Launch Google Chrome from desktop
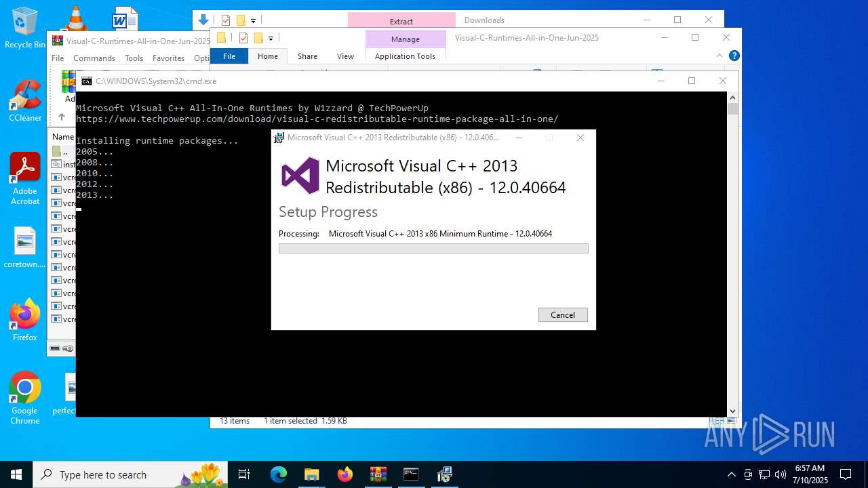868x488 pixels. pyautogui.click(x=25, y=399)
